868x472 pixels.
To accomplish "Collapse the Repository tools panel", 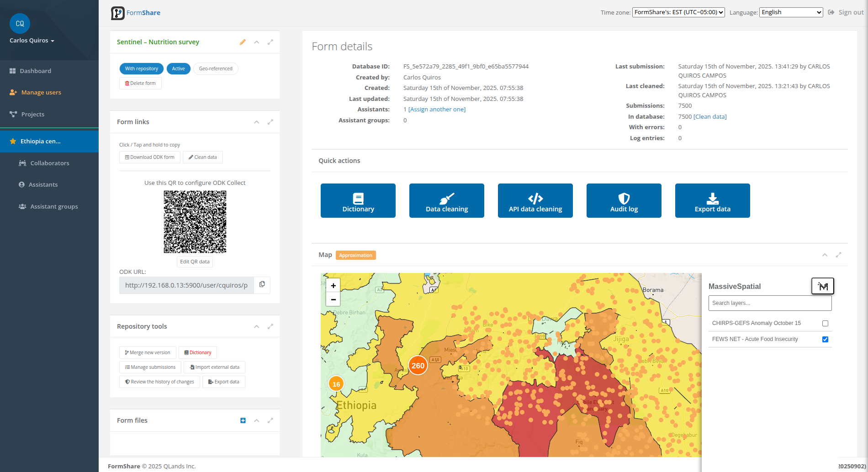I will [257, 326].
